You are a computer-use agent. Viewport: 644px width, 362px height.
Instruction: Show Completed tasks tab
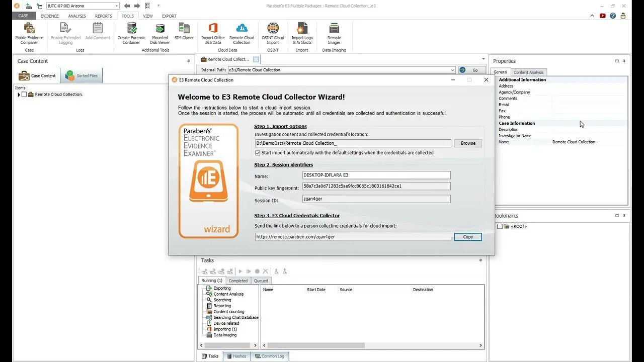pyautogui.click(x=238, y=281)
